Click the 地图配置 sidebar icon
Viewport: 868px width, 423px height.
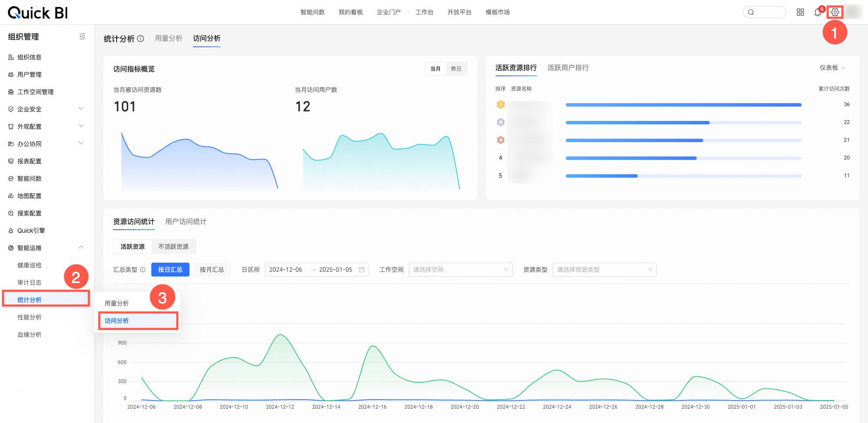[11, 196]
